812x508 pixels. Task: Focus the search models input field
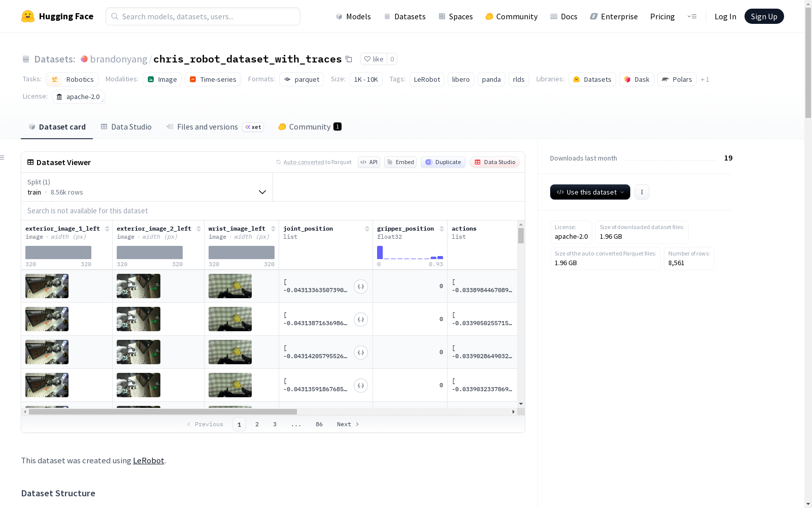pyautogui.click(x=203, y=16)
